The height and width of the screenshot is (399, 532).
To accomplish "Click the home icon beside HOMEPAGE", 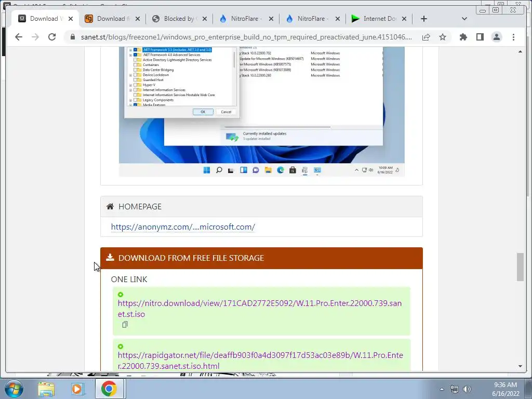I will [x=110, y=206].
